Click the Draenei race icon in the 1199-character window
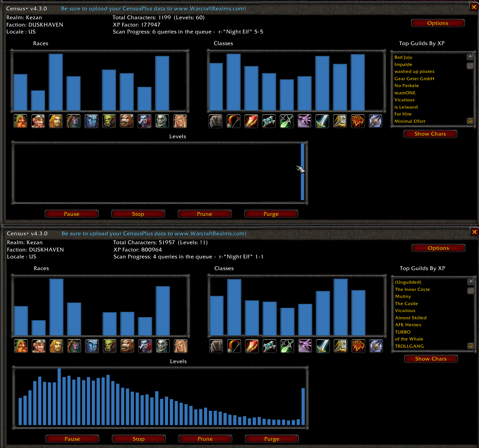This screenshot has height=448, width=479. pyautogui.click(x=91, y=121)
